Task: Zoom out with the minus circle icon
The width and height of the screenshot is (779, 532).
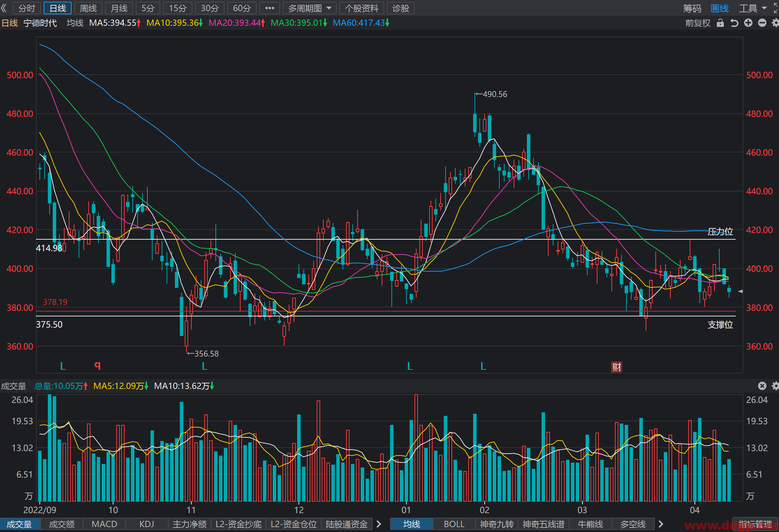Action: click(762, 23)
